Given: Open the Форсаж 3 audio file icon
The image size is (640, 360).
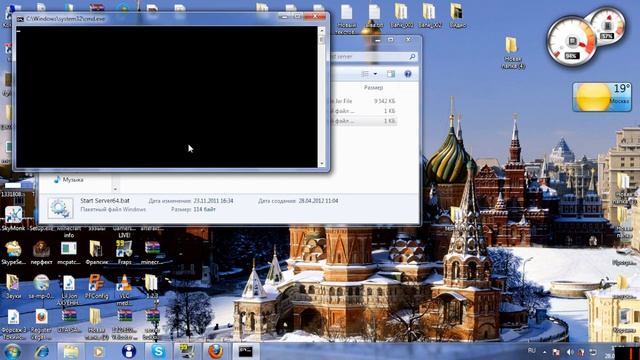Looking at the screenshot, I should 13,324.
